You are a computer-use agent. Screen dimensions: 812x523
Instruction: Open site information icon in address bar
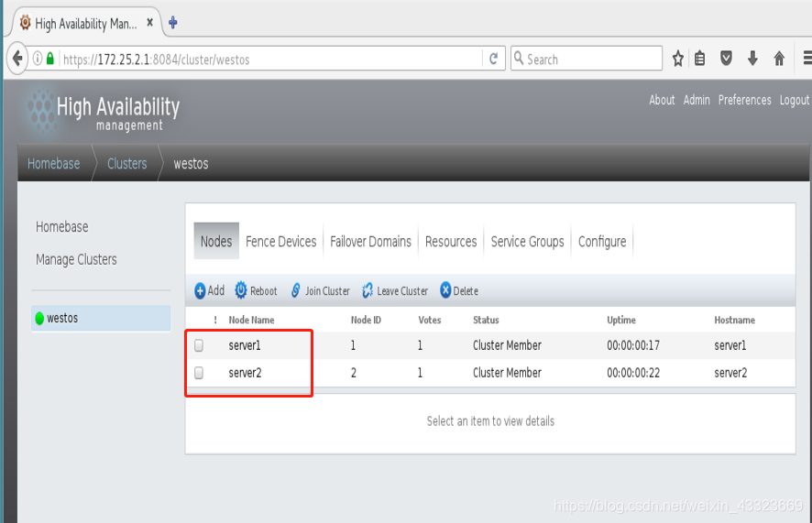[38, 59]
